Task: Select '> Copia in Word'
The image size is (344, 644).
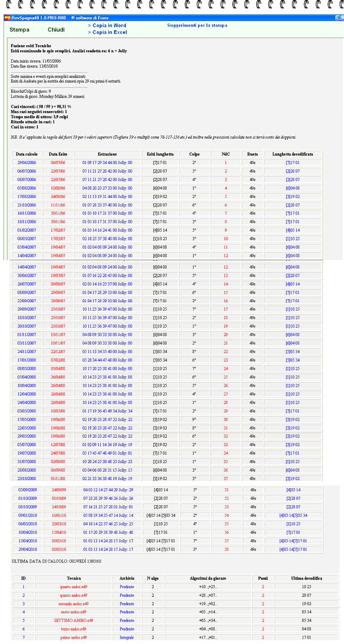Action: pyautogui.click(x=107, y=25)
